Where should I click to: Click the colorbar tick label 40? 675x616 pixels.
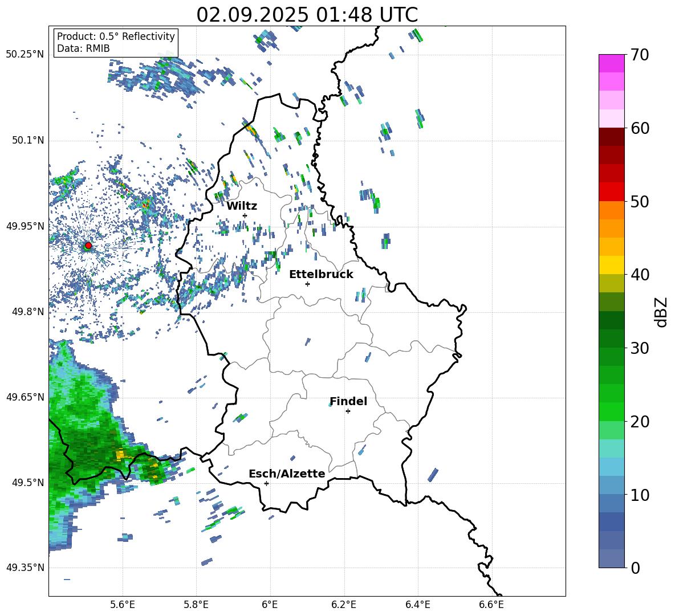tap(640, 275)
